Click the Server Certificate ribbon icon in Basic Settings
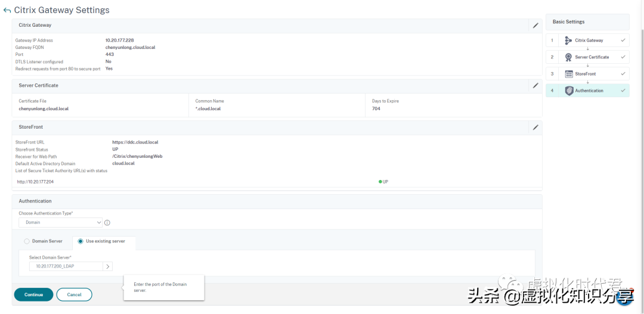This screenshot has height=314, width=644. (568, 57)
